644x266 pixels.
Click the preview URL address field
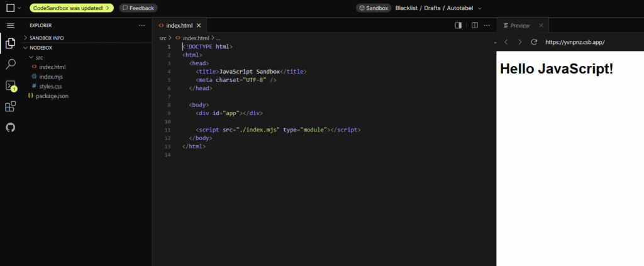pos(574,42)
